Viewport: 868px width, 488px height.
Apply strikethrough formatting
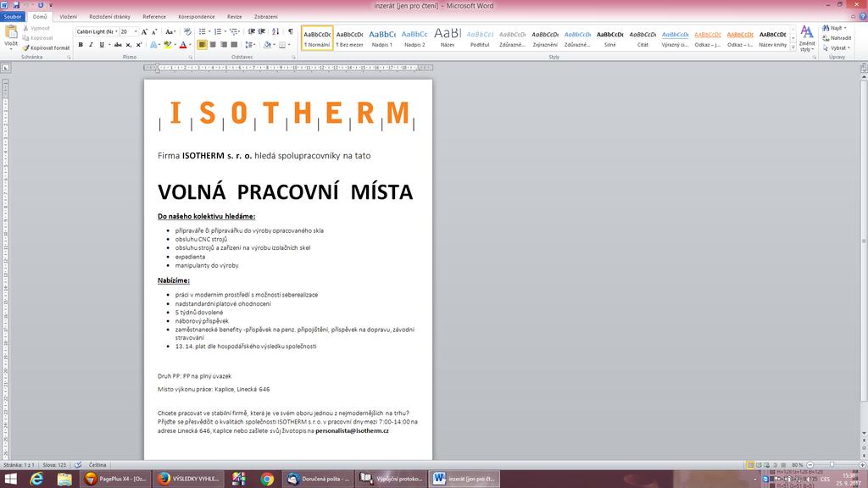(x=117, y=45)
